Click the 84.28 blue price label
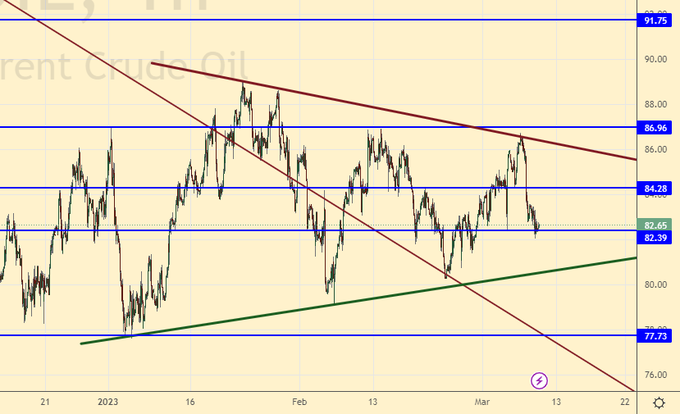Viewport: 680px width, 414px height. [656, 188]
